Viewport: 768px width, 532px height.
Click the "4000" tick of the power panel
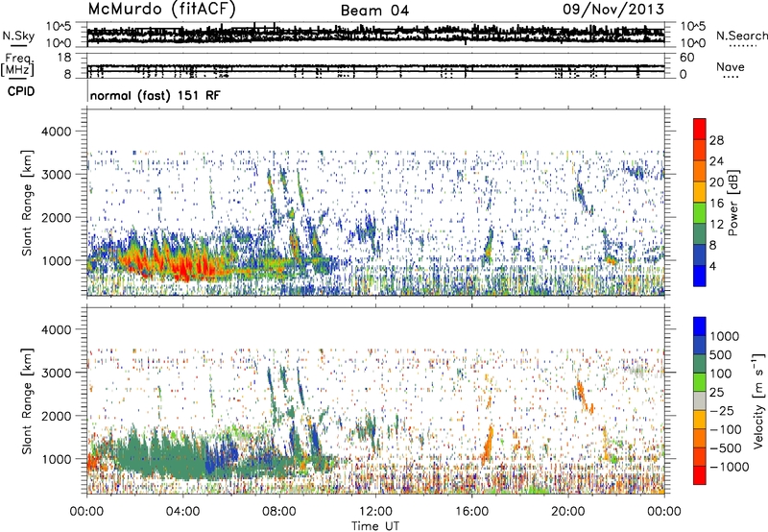pyautogui.click(x=56, y=132)
